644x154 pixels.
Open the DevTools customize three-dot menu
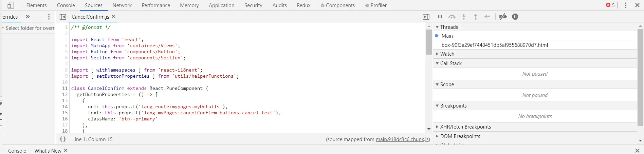point(626,5)
